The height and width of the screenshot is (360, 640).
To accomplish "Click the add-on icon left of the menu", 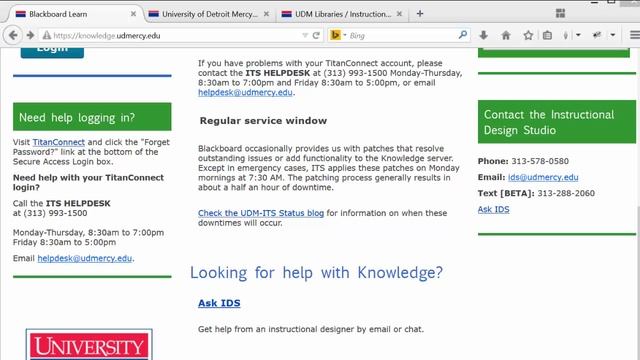I will coord(597,35).
